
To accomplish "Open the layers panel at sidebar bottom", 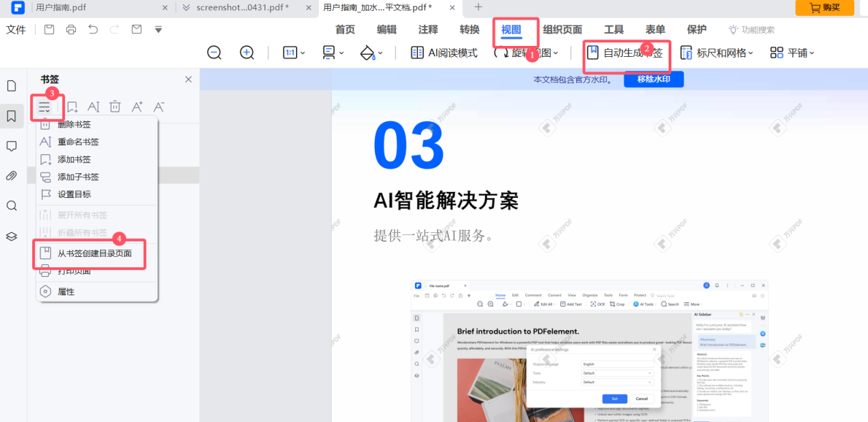I will tap(11, 236).
